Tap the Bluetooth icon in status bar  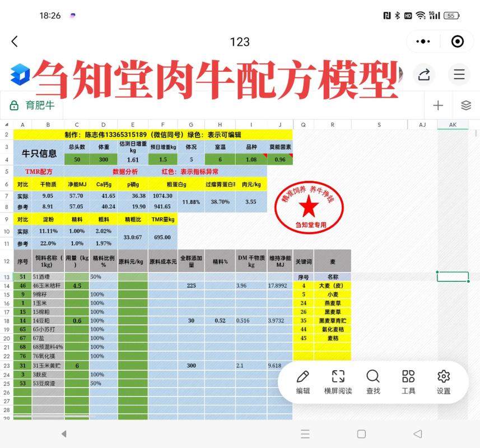point(397,16)
